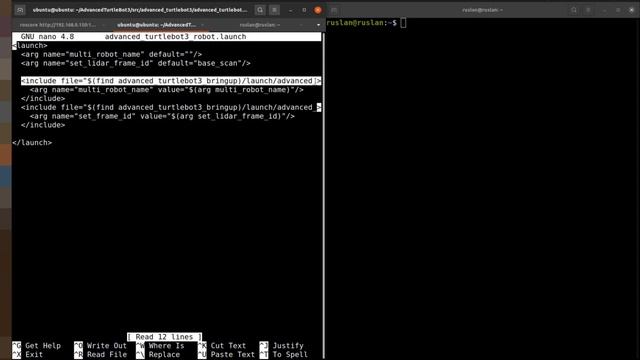Viewport: 640px width, 360px height.
Task: Click the ^G Get Help shortcut
Action: pos(37,346)
